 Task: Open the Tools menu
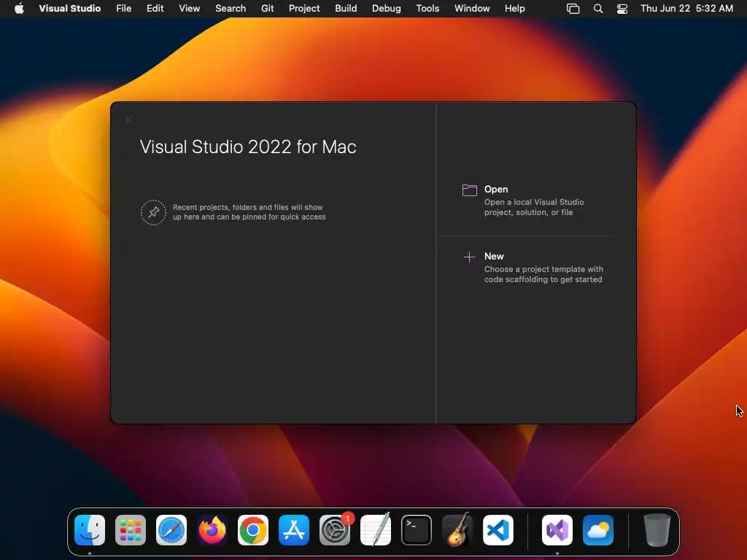pos(427,8)
